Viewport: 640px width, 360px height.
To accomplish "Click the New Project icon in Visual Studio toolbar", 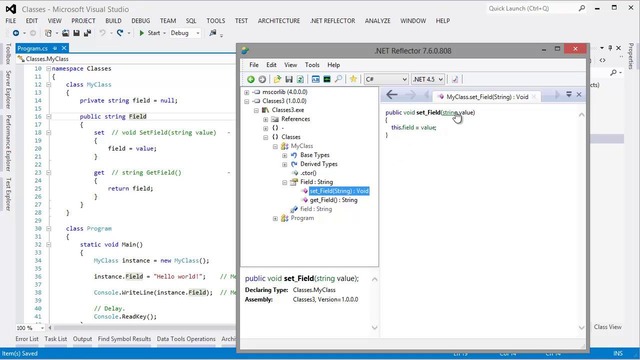I will coord(48,33).
